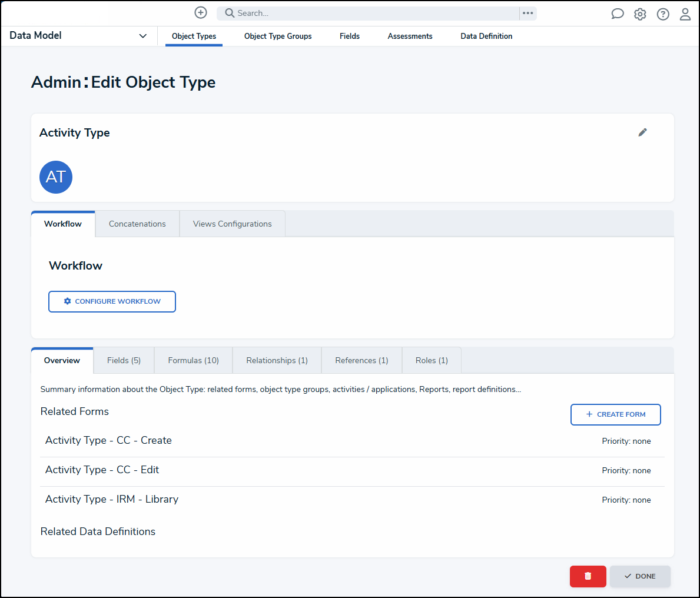Screen dimensions: 700x598
Task: Open the Formulas (10) tab
Action: 193,361
